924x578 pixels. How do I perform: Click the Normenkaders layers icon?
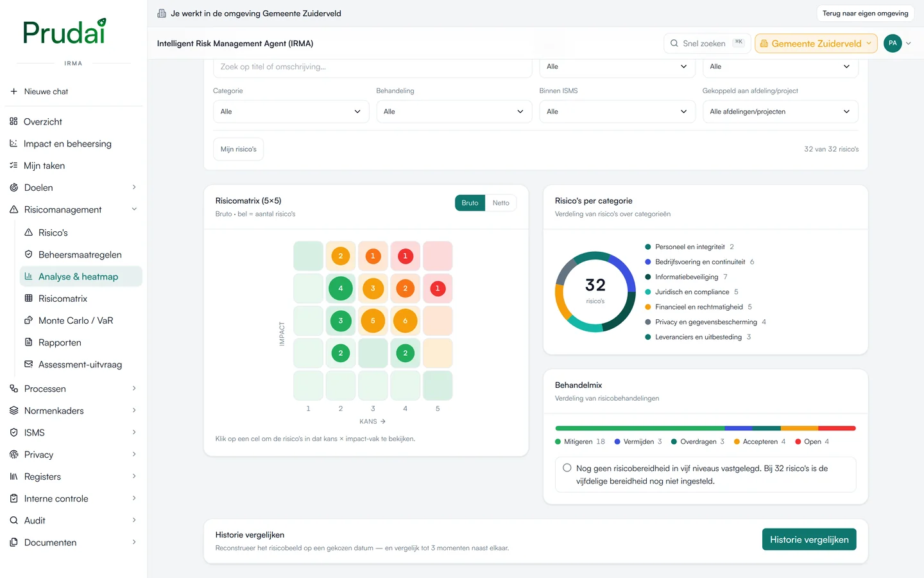(13, 410)
